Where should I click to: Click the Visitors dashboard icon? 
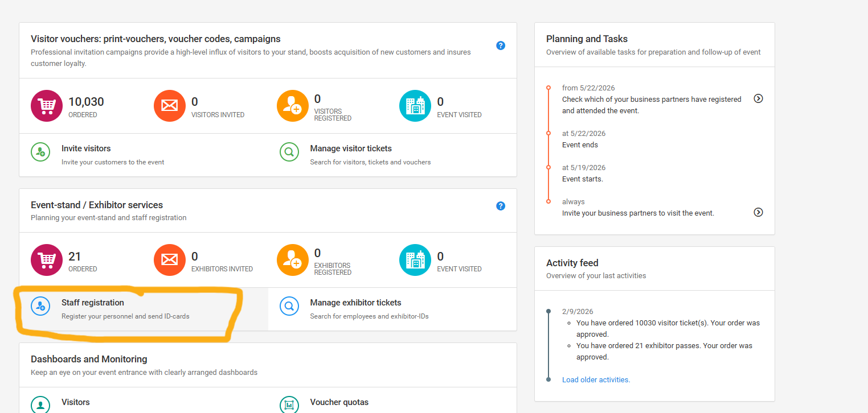point(40,404)
